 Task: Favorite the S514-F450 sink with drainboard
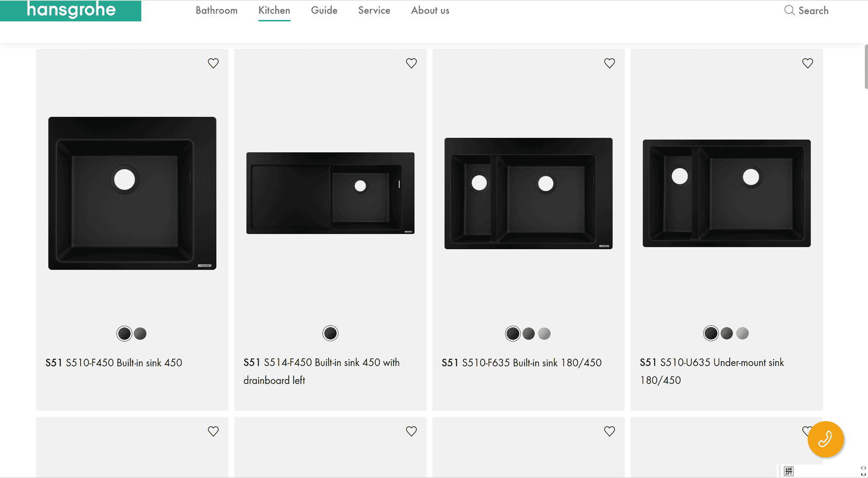coord(411,63)
